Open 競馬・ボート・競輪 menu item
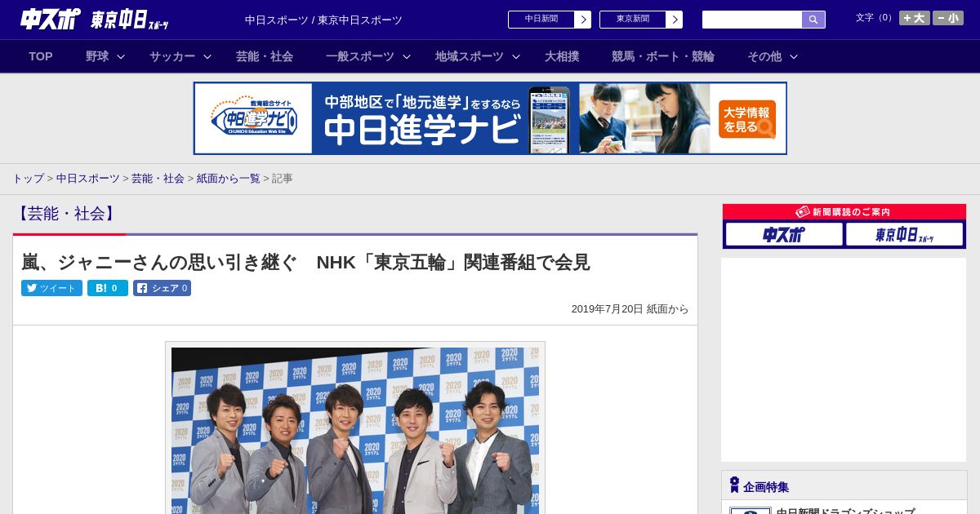980x514 pixels. click(x=663, y=56)
